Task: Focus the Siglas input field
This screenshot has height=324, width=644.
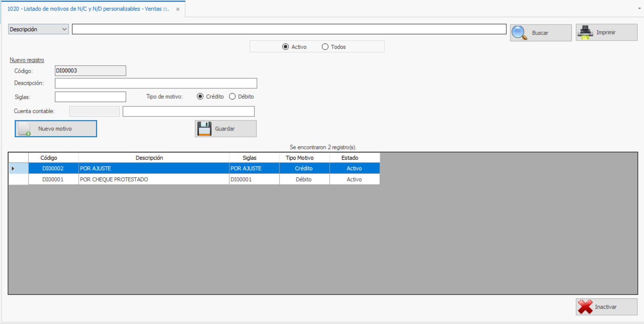Action: (90, 97)
